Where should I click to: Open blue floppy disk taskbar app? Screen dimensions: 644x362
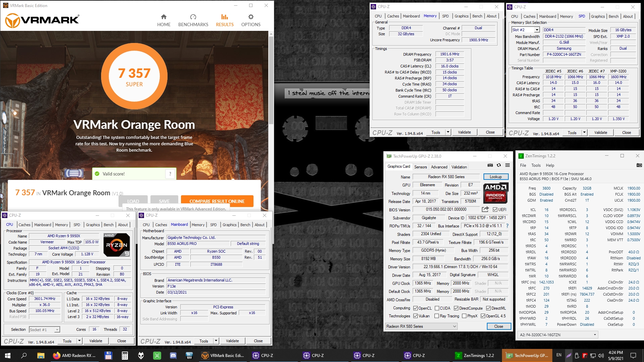[108, 356]
